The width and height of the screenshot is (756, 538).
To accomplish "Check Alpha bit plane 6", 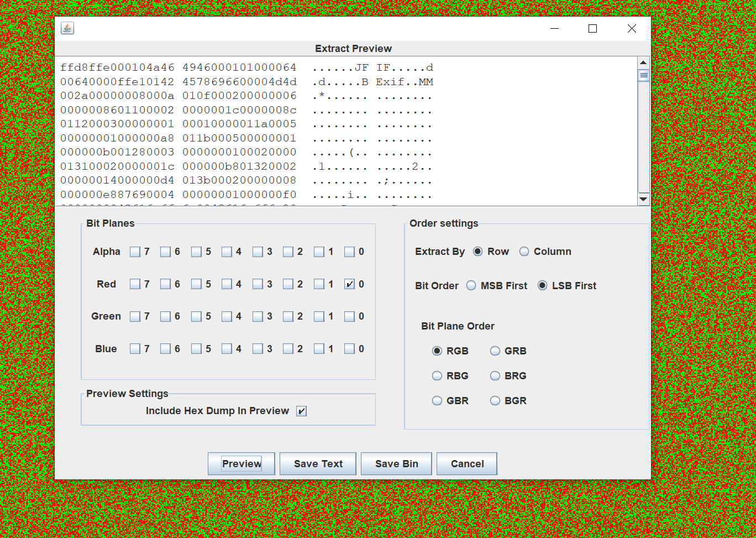I will coord(165,252).
